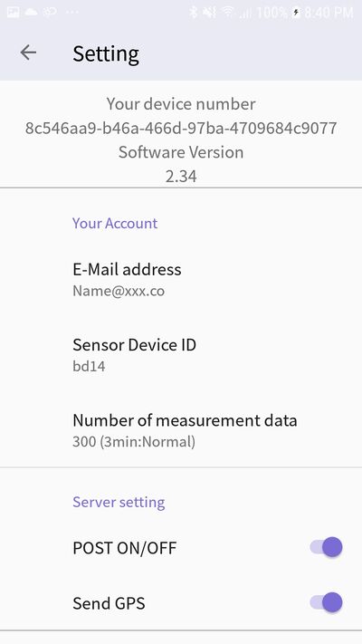Tap the Software Version 2.34 text
362x644 pixels.
click(181, 164)
